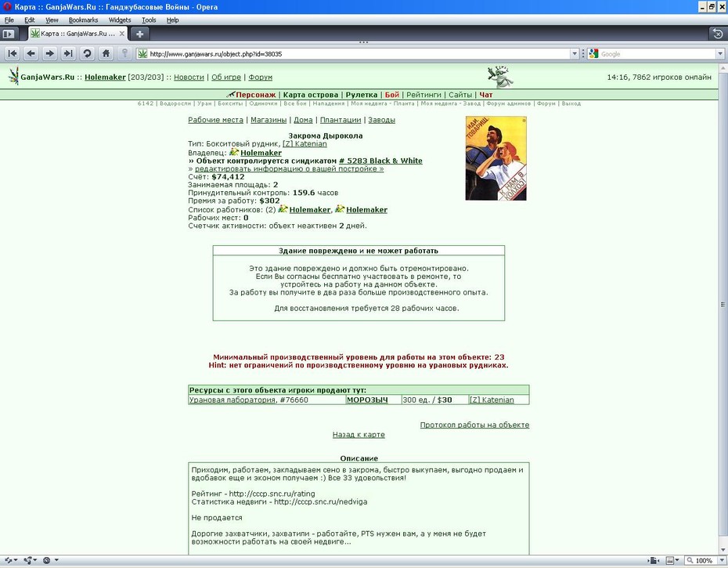Click the icon before second worker Holemaker
The width and height of the screenshot is (728, 568).
[340, 209]
